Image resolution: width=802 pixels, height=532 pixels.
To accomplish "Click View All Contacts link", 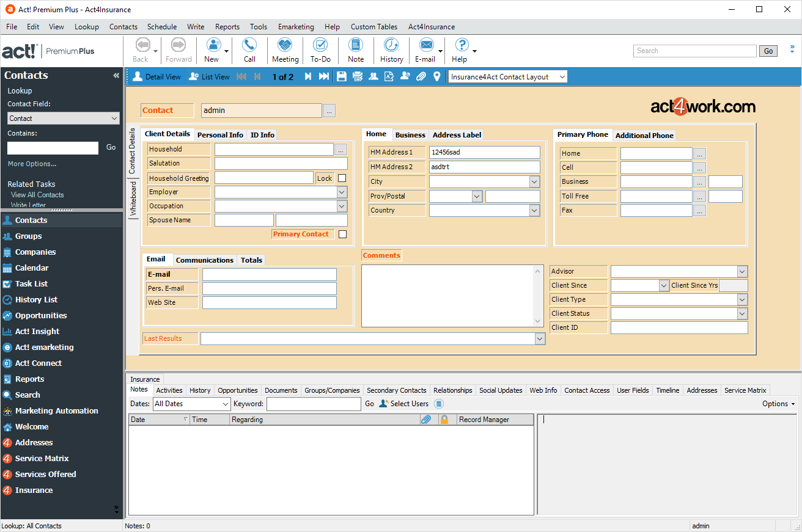I will 37,195.
